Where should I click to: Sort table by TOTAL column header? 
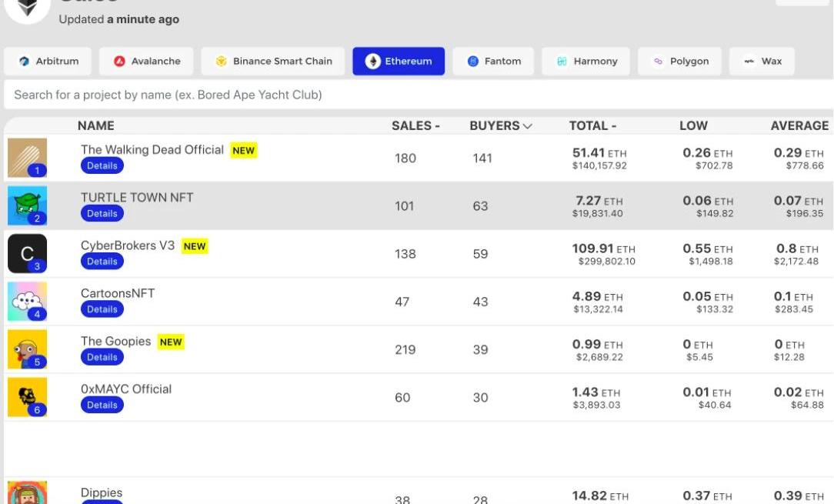(592, 125)
